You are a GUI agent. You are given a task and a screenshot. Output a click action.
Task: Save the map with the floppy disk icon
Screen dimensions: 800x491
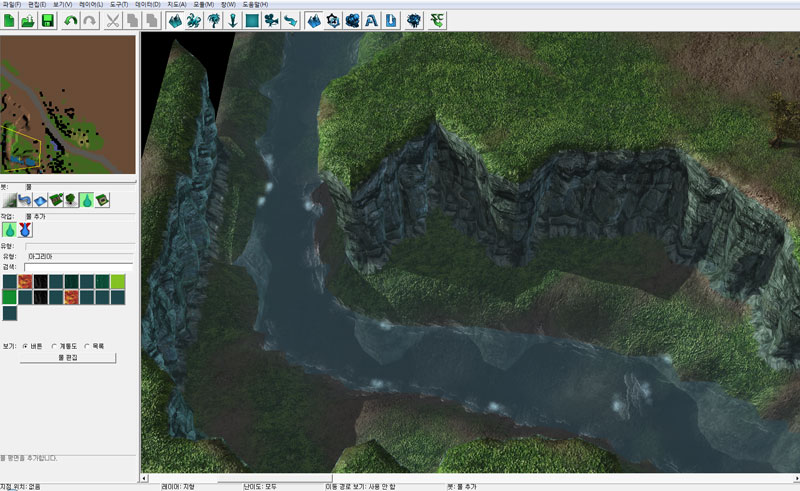coord(48,21)
